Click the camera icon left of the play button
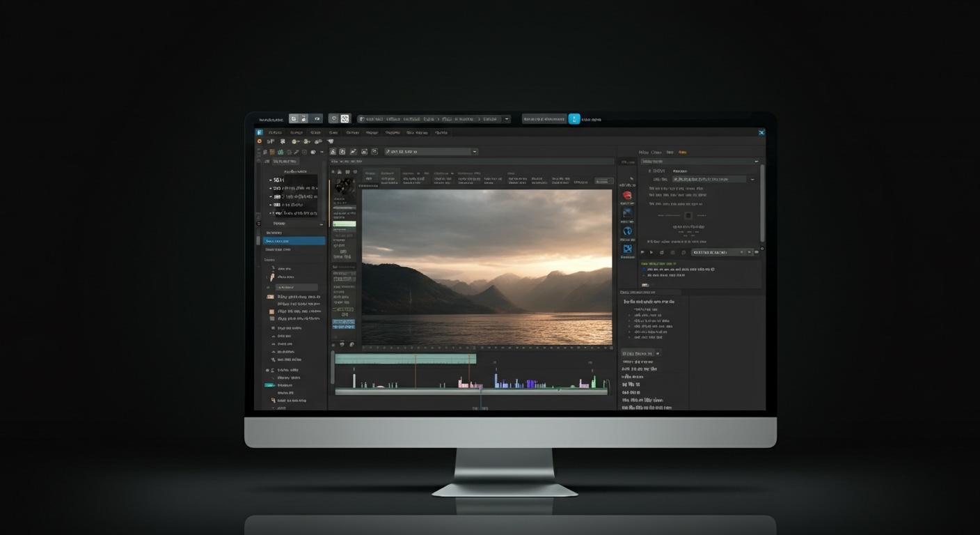The image size is (980, 535). [642, 252]
